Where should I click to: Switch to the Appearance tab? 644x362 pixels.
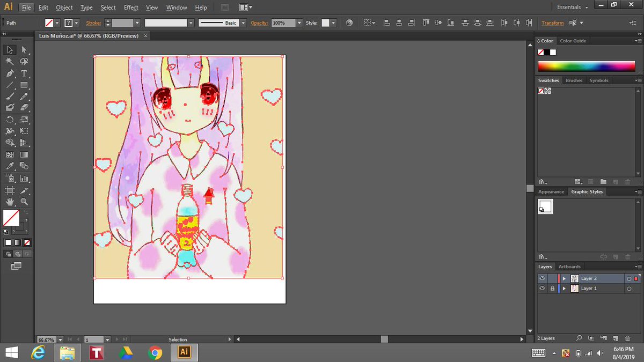click(x=551, y=191)
